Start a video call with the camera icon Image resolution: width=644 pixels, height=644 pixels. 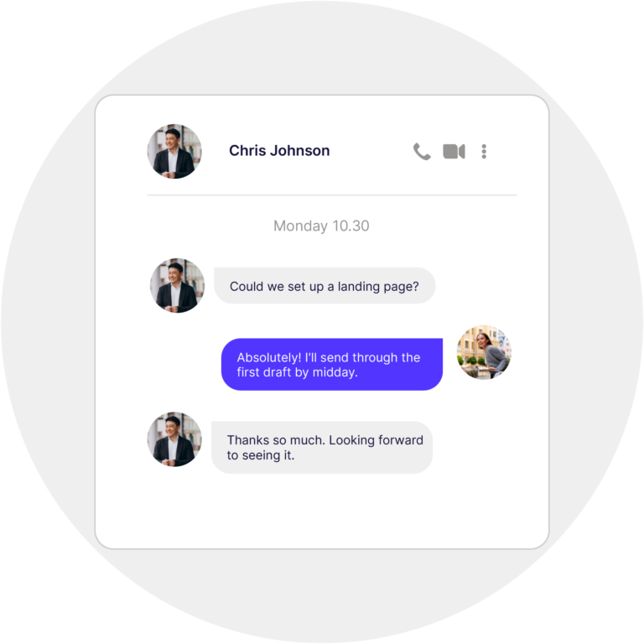[x=454, y=152]
